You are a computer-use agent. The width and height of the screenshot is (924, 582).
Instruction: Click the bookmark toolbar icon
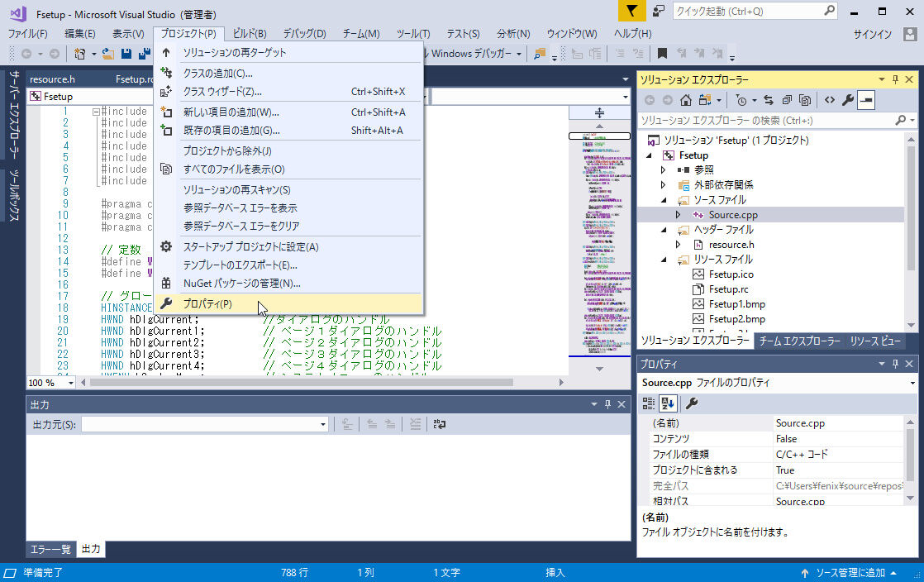(x=662, y=54)
